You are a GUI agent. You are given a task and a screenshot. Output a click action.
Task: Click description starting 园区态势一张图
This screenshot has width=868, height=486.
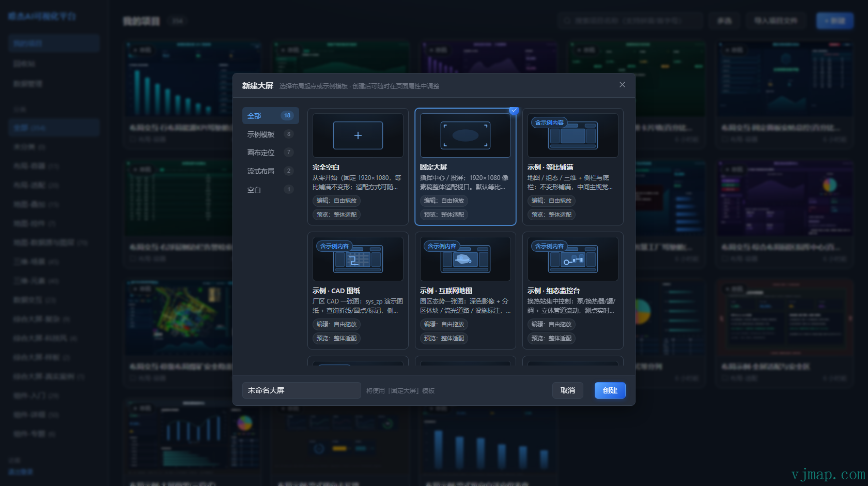tap(466, 306)
